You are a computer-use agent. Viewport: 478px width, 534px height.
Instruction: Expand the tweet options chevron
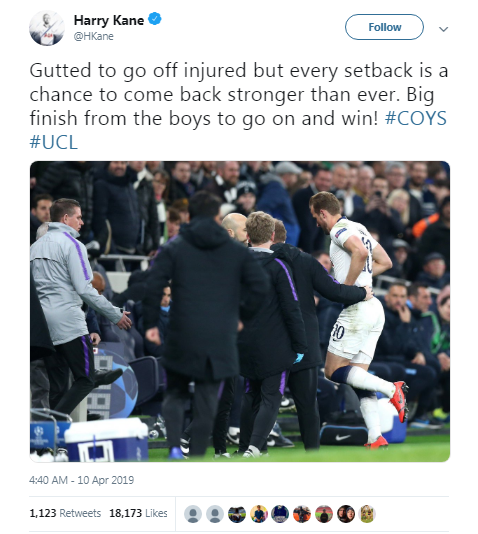pyautogui.click(x=443, y=29)
